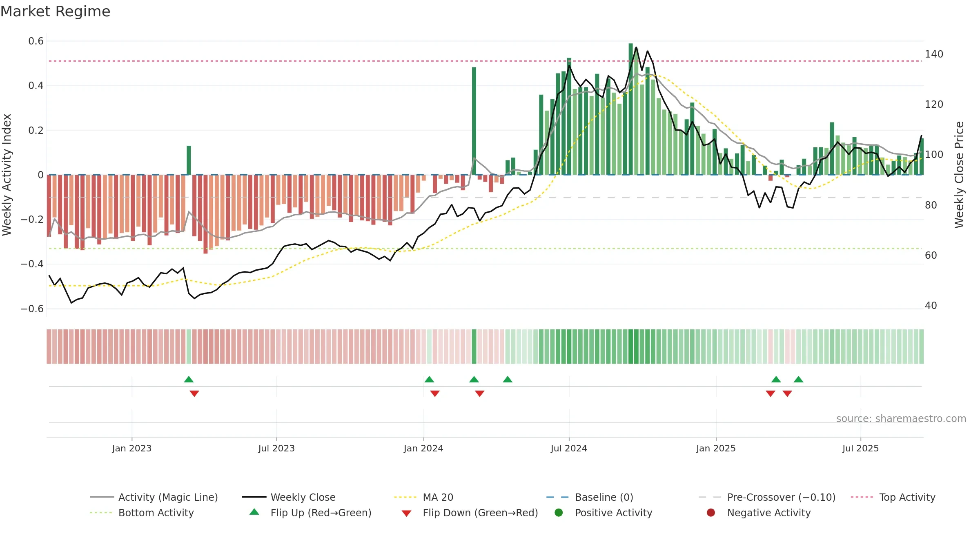The width and height of the screenshot is (980, 551).
Task: Click the 40 right axis tick label
Action: tap(931, 305)
